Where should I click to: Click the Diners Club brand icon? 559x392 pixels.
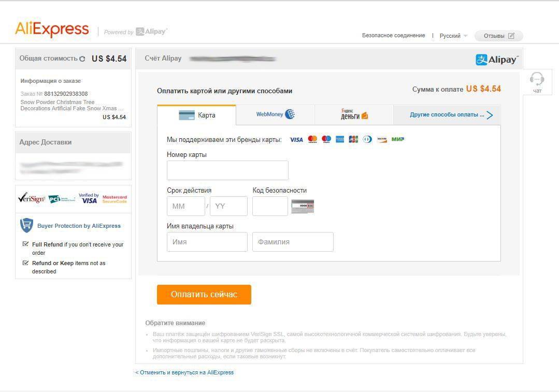pyautogui.click(x=367, y=139)
